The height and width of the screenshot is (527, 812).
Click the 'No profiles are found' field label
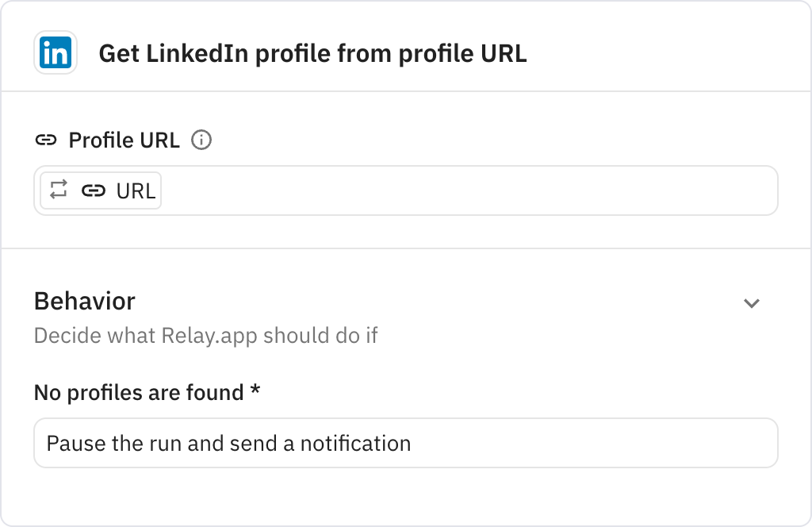(147, 392)
